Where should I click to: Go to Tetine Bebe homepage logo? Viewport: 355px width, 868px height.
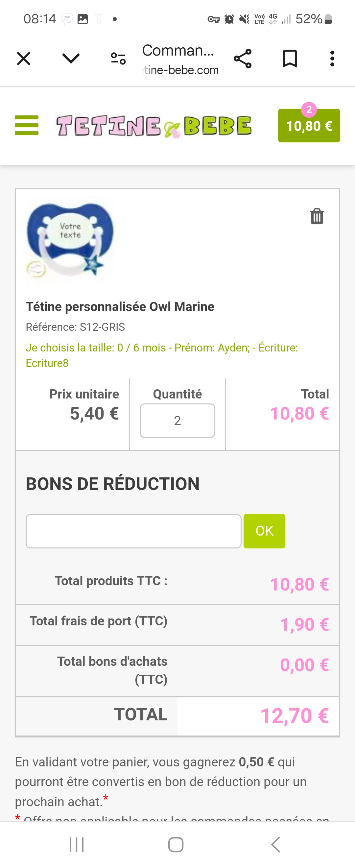click(x=154, y=126)
